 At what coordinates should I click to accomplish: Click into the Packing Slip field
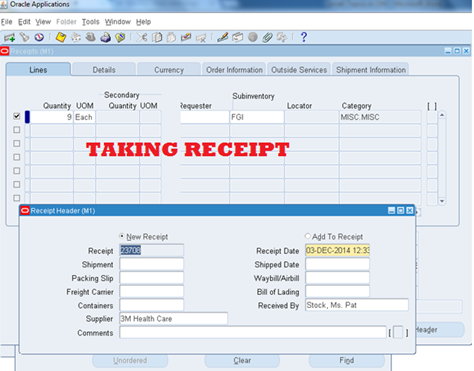(x=152, y=278)
